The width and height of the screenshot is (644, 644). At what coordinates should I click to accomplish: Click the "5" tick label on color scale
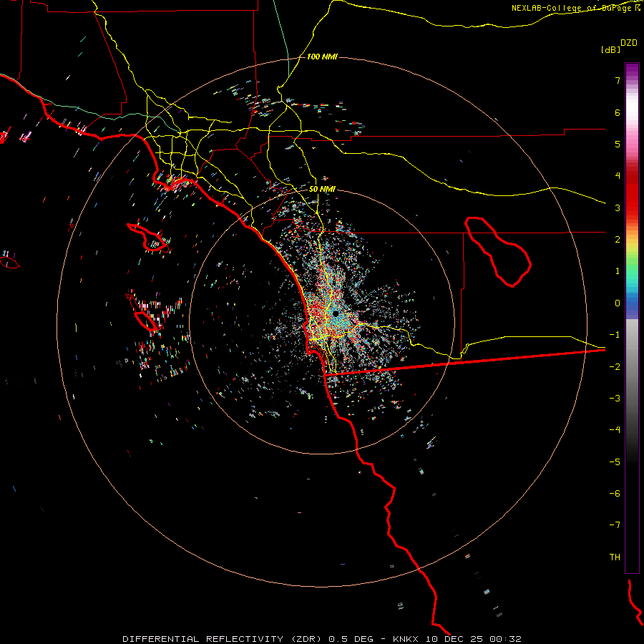click(x=618, y=144)
